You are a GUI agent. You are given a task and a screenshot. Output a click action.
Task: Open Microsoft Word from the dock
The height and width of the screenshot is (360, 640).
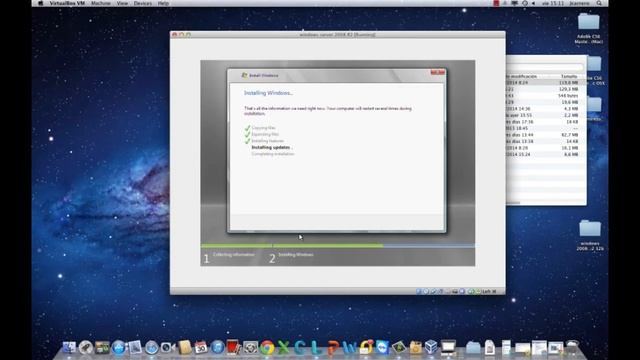tap(349, 347)
